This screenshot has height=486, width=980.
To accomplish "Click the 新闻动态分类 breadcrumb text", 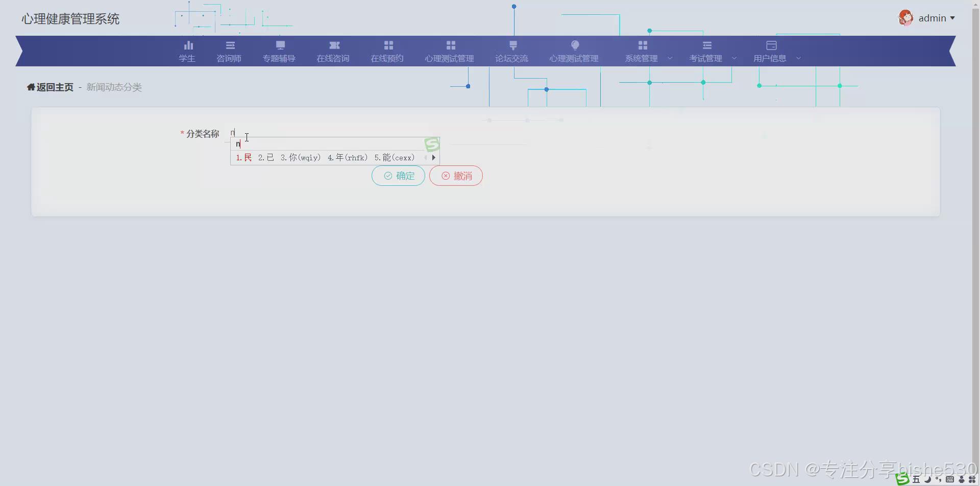I will [114, 87].
